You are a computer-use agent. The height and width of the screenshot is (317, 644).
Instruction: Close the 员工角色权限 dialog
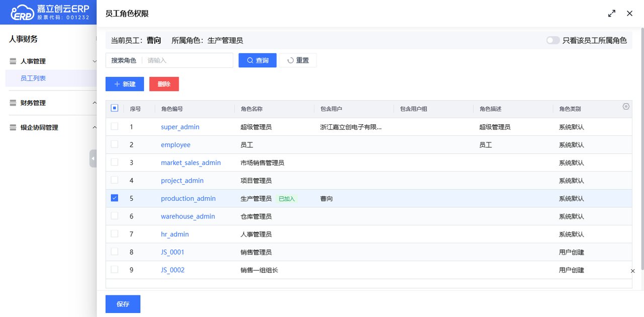629,14
